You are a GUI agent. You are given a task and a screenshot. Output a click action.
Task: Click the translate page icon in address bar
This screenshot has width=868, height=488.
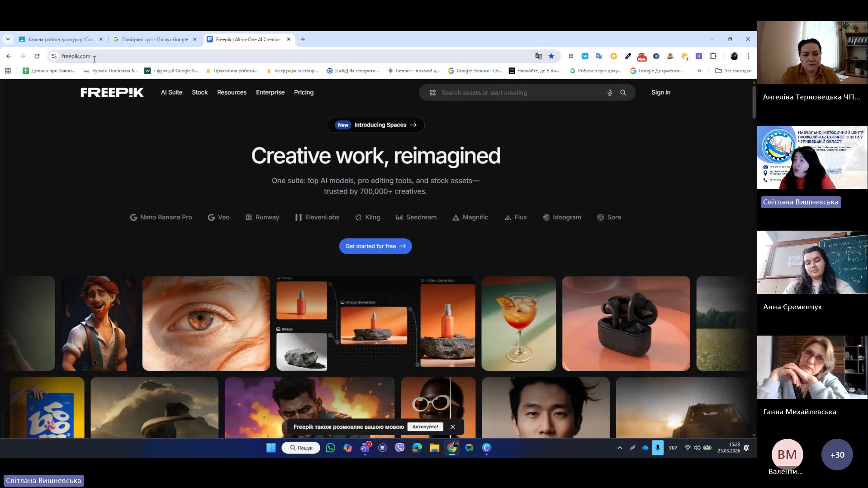pos(538,56)
